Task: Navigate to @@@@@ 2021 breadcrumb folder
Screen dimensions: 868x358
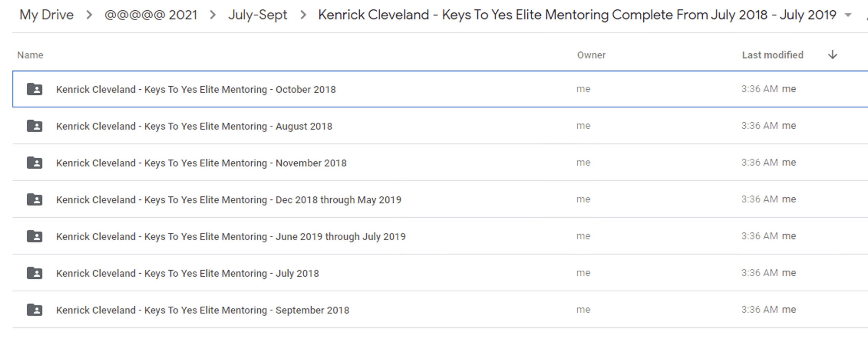Action: pos(151,15)
